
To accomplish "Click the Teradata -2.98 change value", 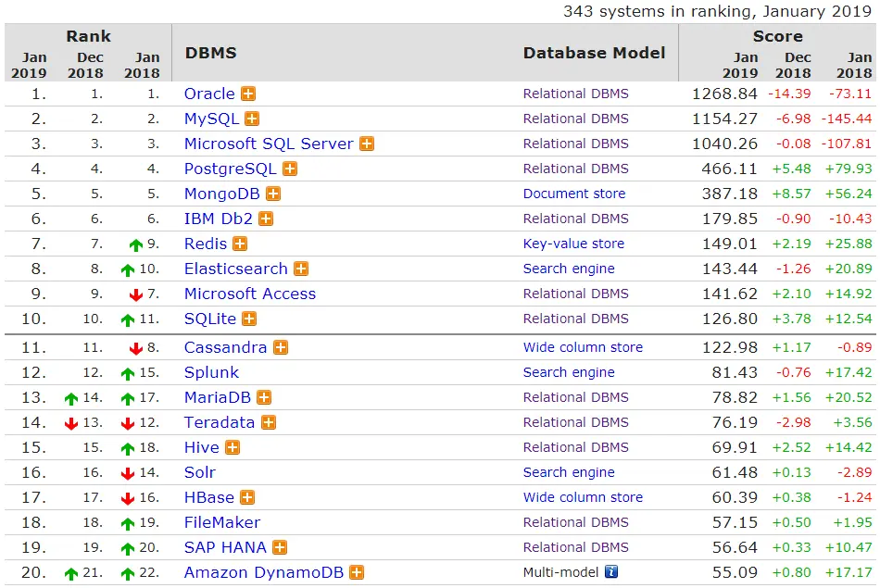I will (x=794, y=422).
